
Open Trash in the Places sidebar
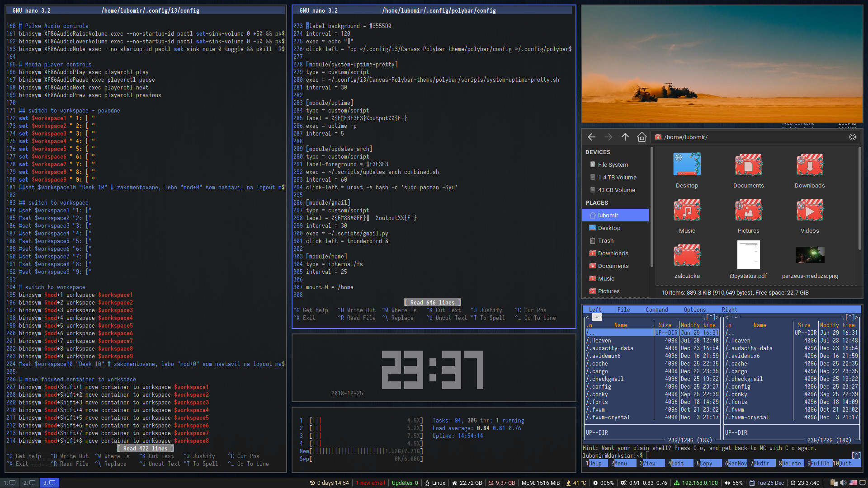pyautogui.click(x=615, y=241)
